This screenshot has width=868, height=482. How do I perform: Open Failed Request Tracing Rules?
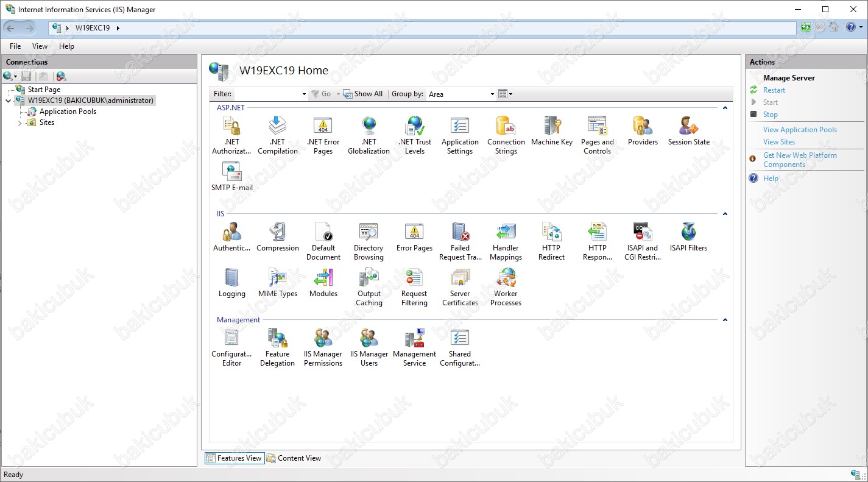tap(460, 241)
